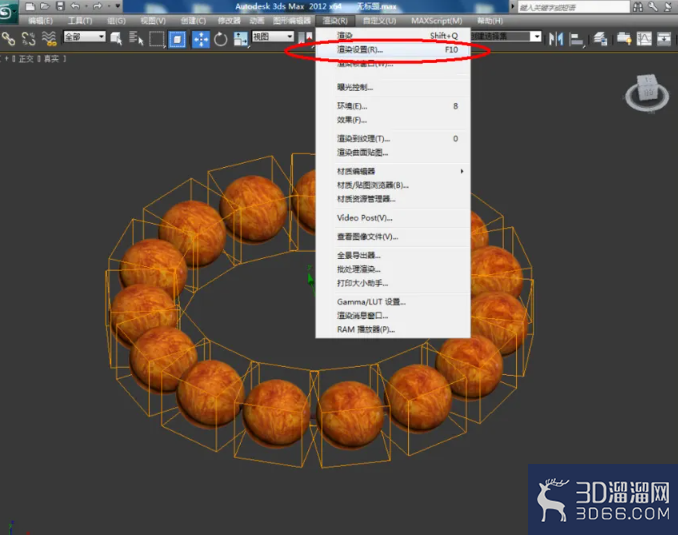The height and width of the screenshot is (535, 678).
Task: Select the Select and Link tool
Action: [x=8, y=39]
